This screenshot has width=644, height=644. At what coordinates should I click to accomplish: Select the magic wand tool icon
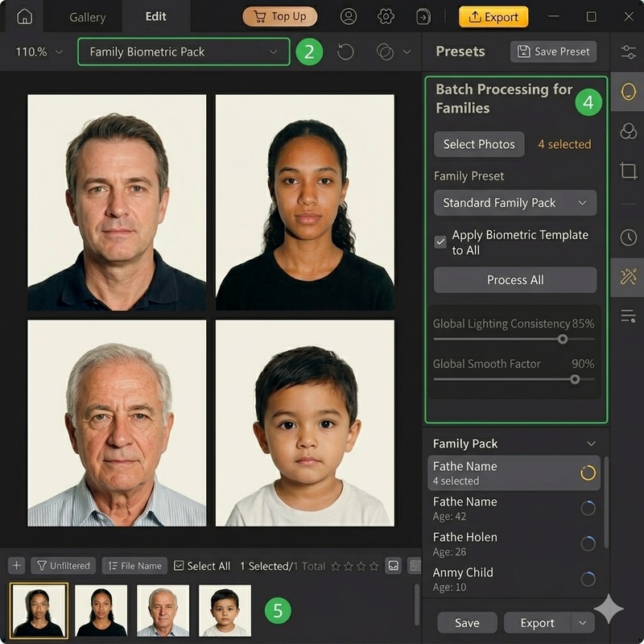628,277
